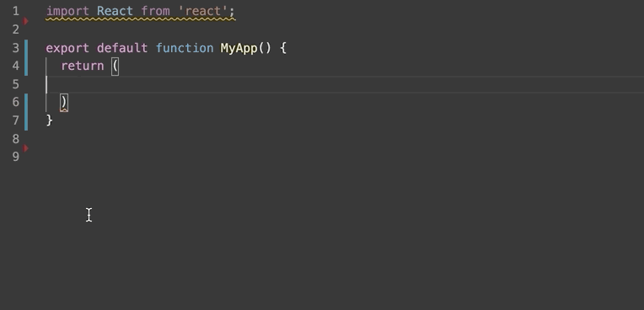Screen dimensions: 644x310
Task: Click the closing curly brace on line 7
Action: tap(49, 120)
